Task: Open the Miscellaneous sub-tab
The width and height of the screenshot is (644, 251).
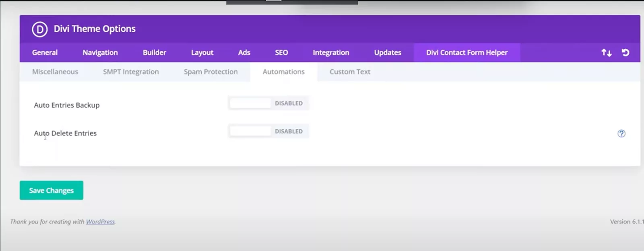Action: pyautogui.click(x=55, y=72)
